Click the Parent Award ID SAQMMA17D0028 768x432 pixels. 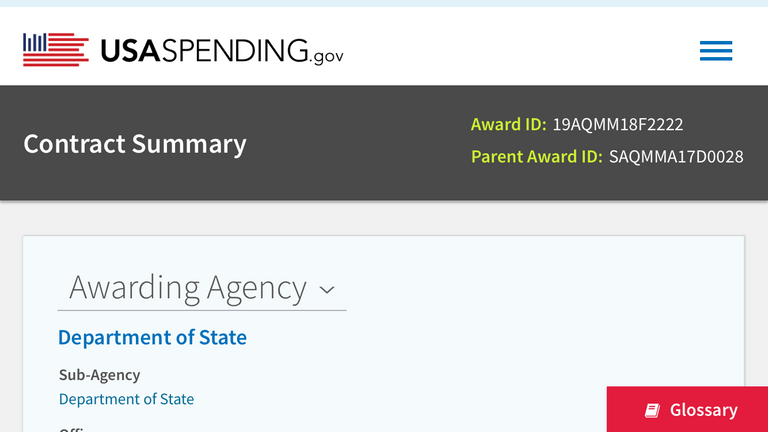pyautogui.click(x=676, y=157)
